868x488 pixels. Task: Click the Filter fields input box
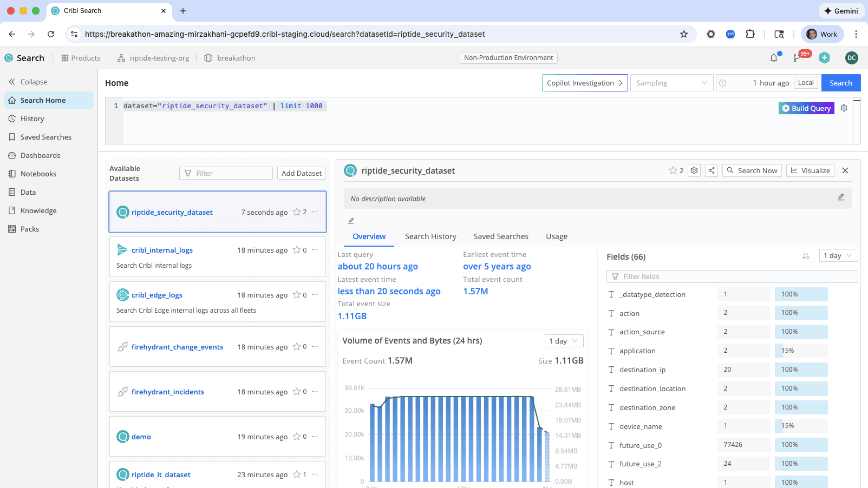pos(732,276)
